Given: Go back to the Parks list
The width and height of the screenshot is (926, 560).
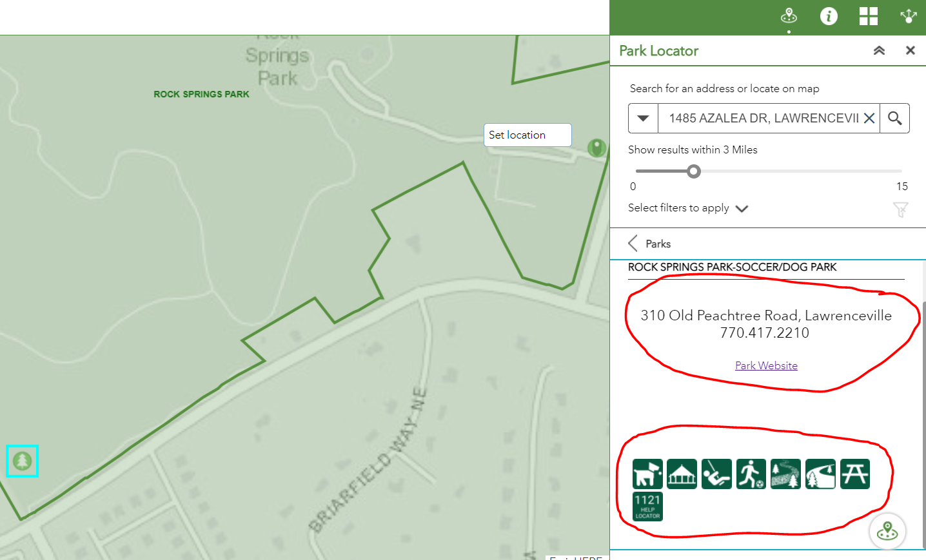Looking at the screenshot, I should tap(633, 244).
